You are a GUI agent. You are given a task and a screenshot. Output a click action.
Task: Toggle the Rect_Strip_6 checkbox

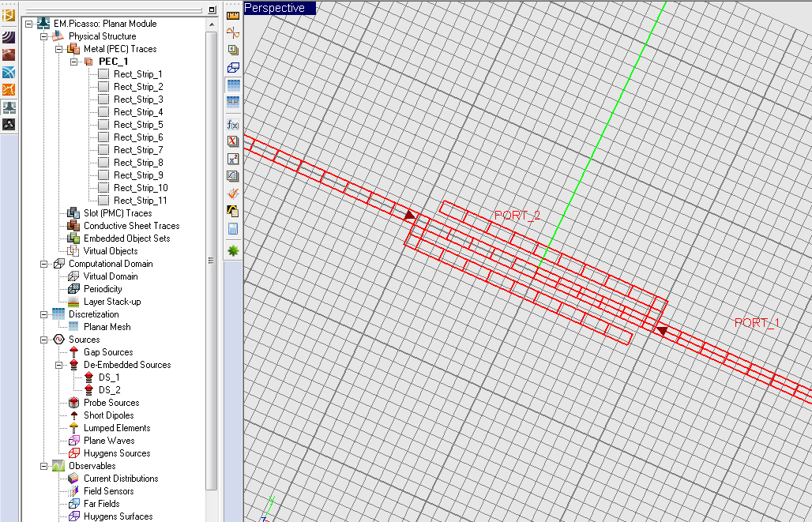(103, 137)
